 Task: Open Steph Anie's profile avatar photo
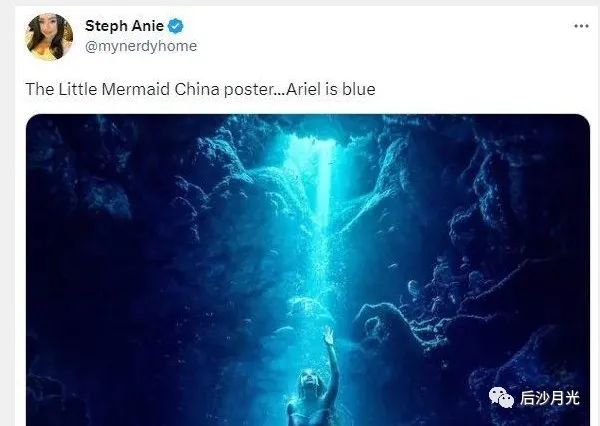[x=49, y=37]
